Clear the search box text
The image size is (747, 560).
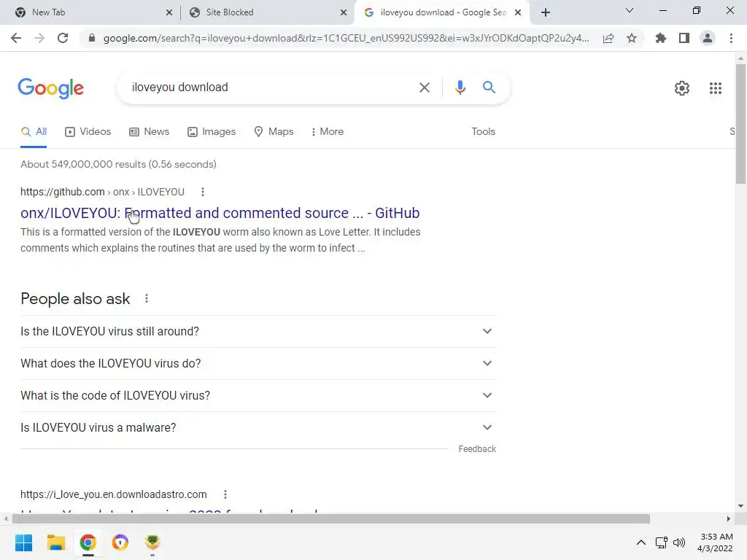click(424, 87)
